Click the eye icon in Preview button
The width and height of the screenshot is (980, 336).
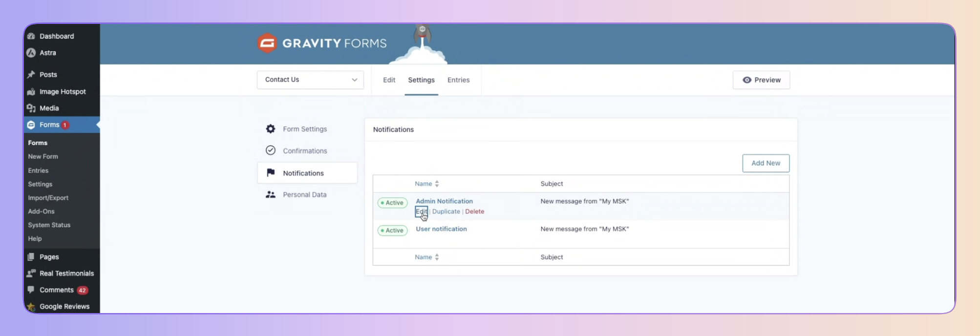[x=747, y=80]
